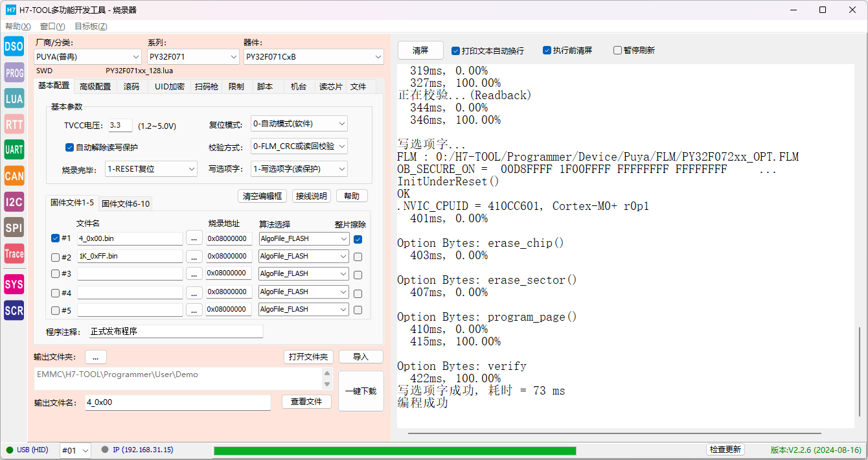The width and height of the screenshot is (868, 460).
Task: Click 清空编辑框 button
Action: [262, 196]
